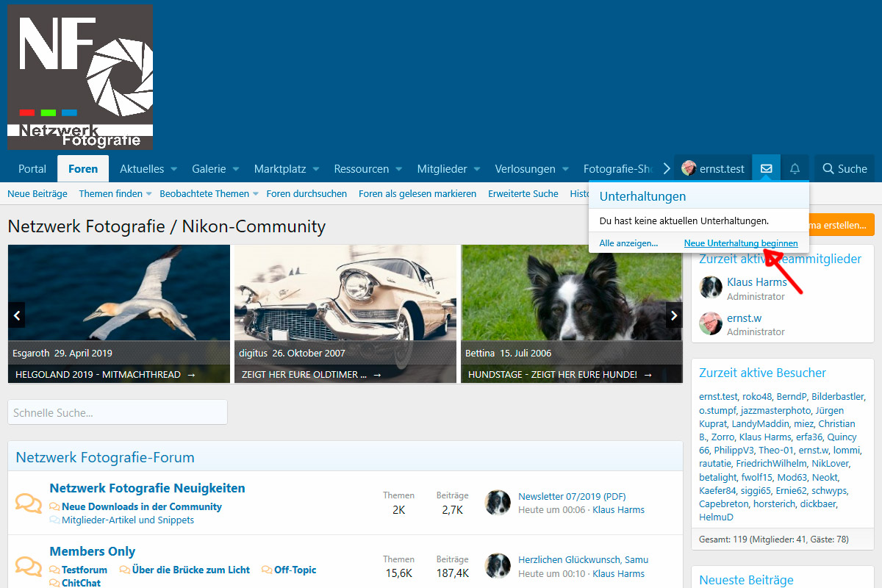This screenshot has width=882, height=588.
Task: Click visitor roko48 in active visitors
Action: point(757,397)
